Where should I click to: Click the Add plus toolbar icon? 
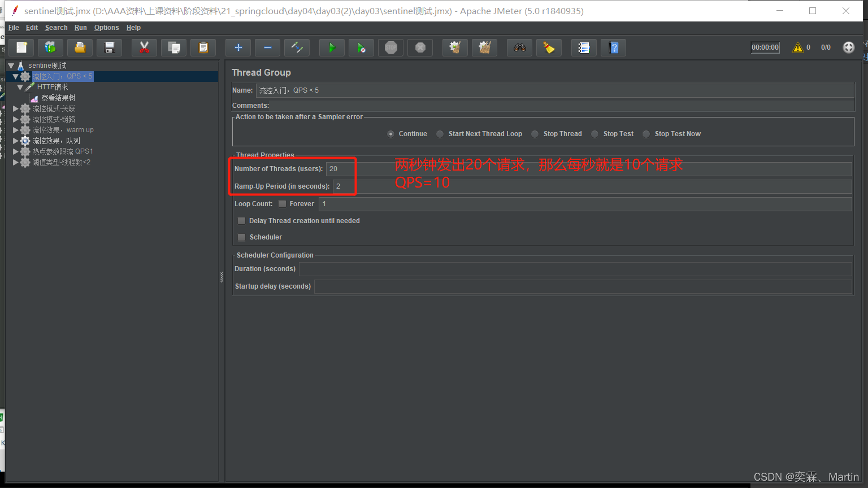(x=238, y=48)
